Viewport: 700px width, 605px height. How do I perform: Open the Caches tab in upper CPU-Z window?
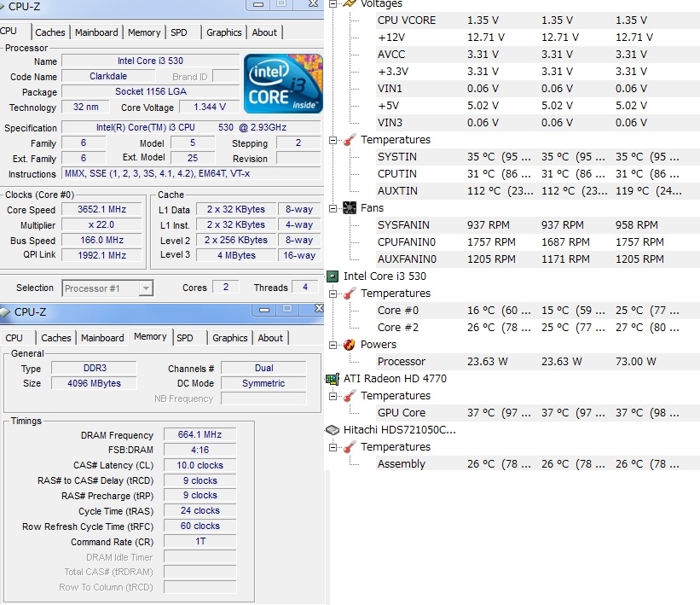click(50, 32)
